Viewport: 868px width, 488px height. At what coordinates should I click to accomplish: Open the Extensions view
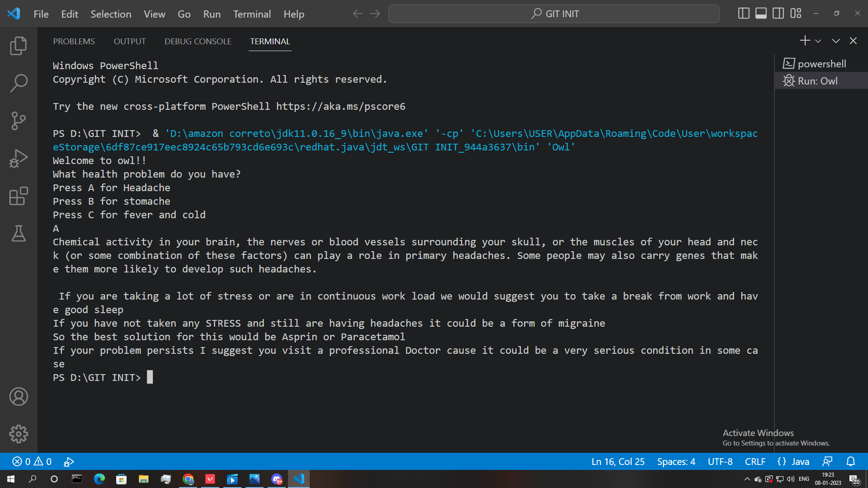pos(19,196)
